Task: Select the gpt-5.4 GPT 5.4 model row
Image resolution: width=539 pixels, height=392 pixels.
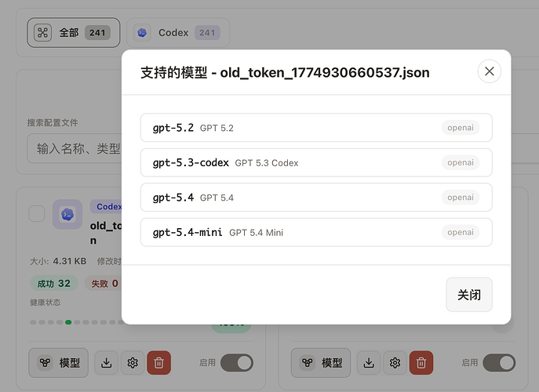Action: 316,198
